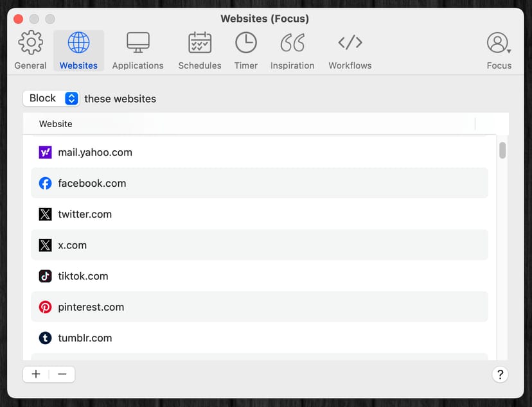Screen dimensions: 532x407
Task: Open the General settings gear icon
Action: click(x=30, y=44)
